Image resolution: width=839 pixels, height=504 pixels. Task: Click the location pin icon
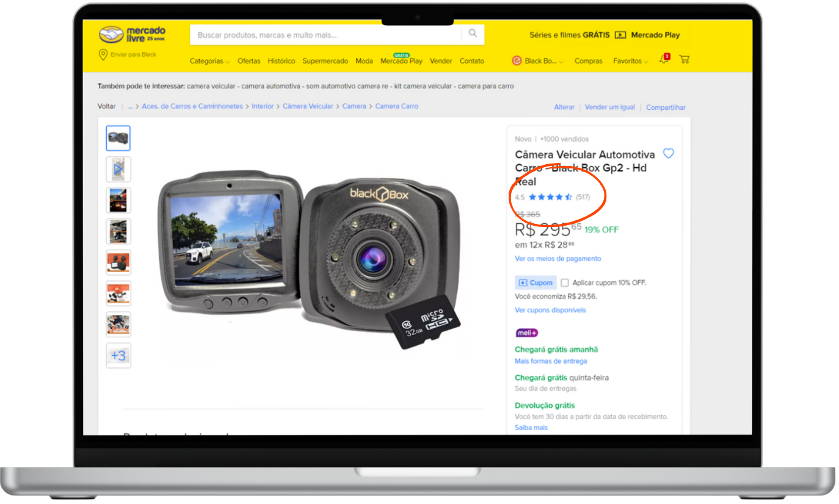(103, 55)
